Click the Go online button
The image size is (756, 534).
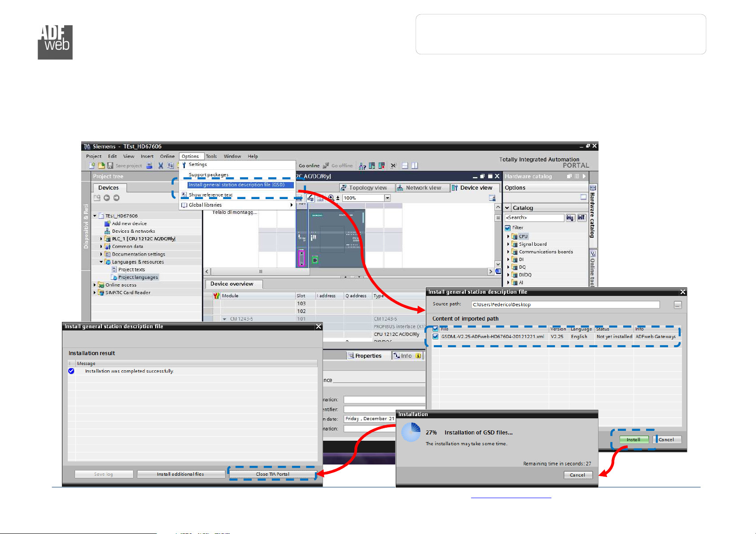coord(309,165)
